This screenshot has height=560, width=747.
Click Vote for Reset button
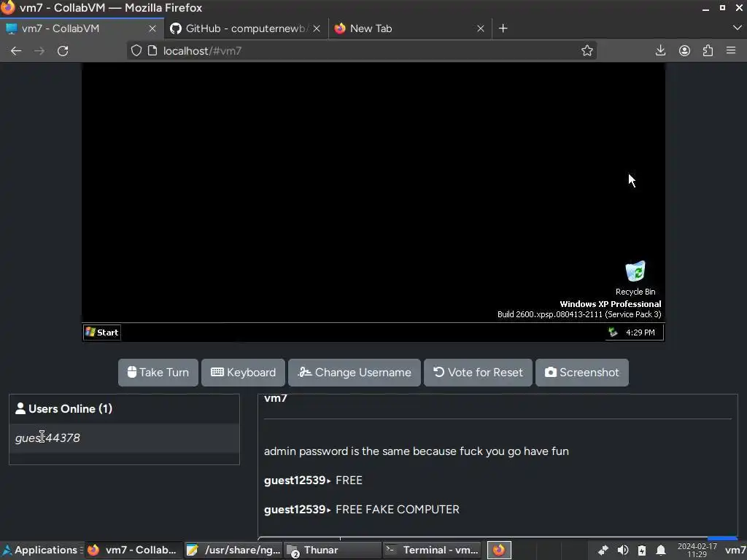(478, 373)
